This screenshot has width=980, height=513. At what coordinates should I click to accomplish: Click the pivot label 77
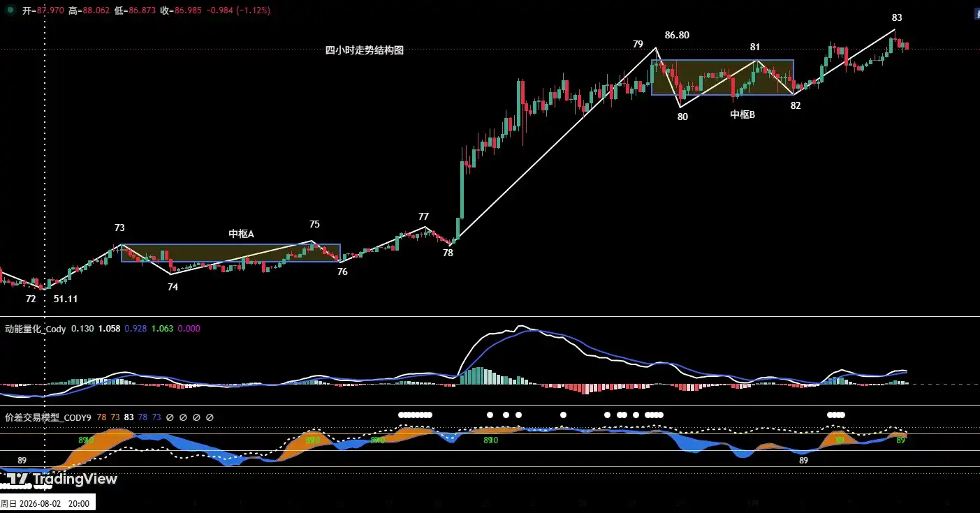point(423,216)
